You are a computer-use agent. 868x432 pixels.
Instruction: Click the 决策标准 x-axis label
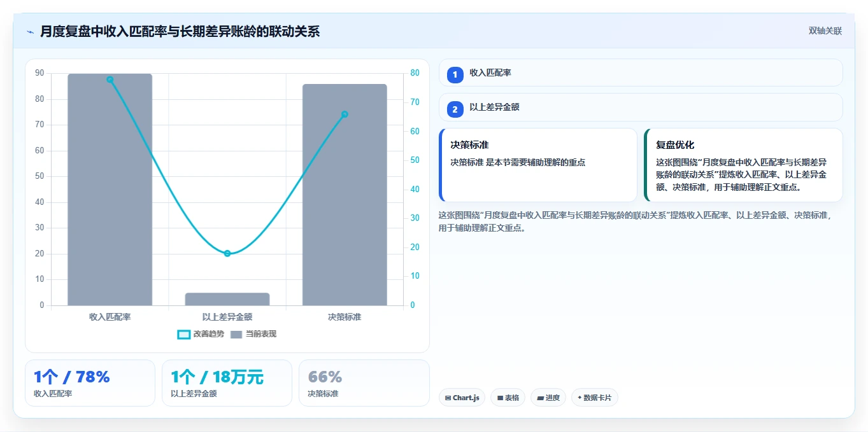pos(345,317)
